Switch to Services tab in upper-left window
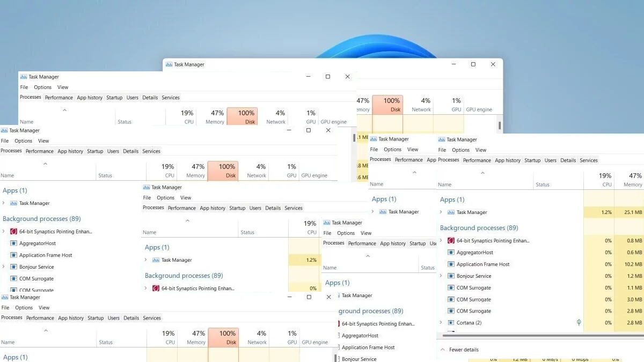This screenshot has height=362, width=644. [171, 98]
